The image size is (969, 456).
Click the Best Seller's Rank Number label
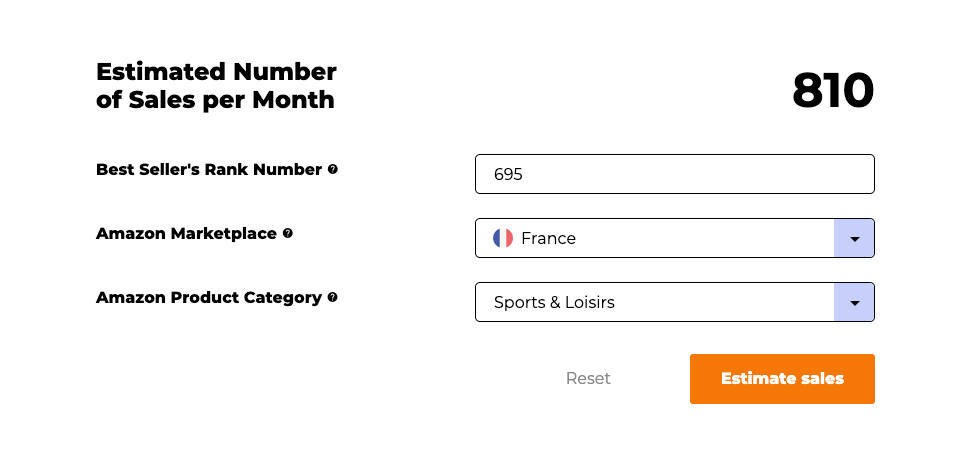point(209,169)
